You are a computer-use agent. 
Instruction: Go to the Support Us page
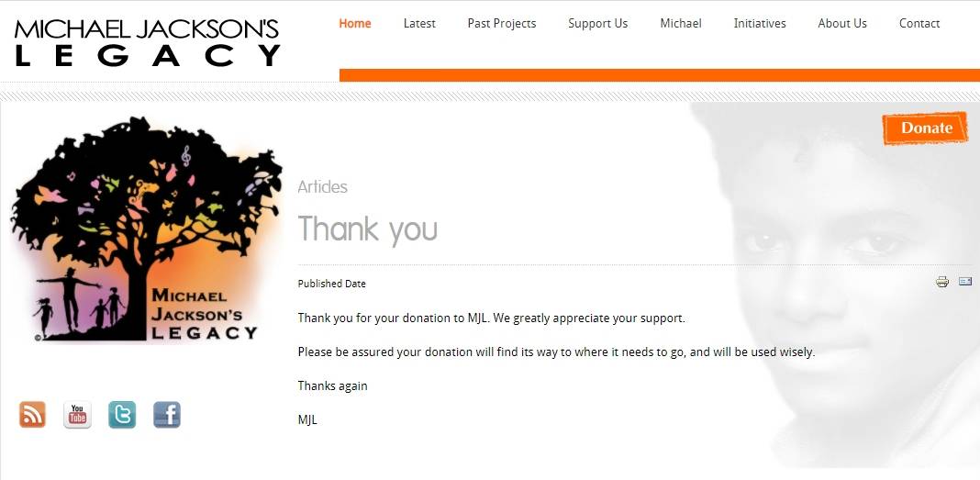click(x=598, y=24)
